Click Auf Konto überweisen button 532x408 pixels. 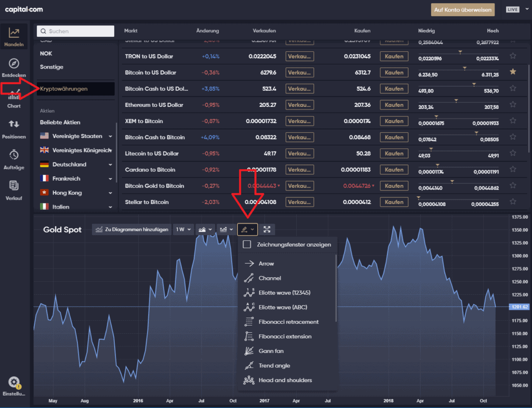coord(463,10)
